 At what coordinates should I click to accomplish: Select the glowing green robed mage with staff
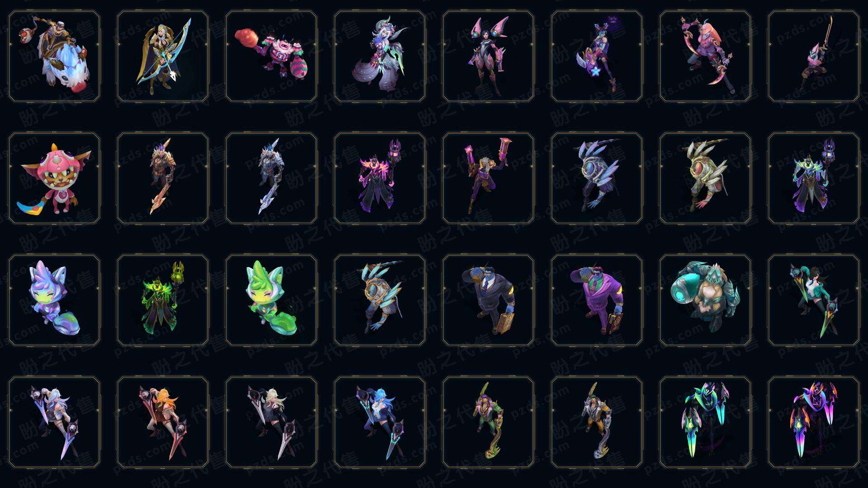pyautogui.click(x=163, y=300)
